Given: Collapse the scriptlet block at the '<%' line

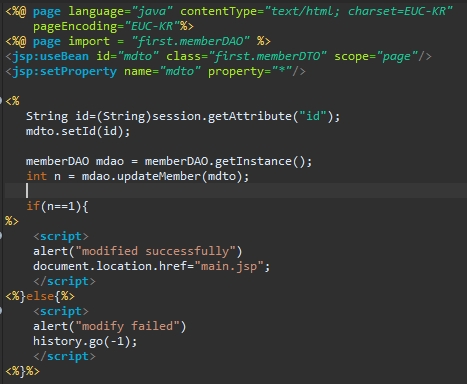Looking at the screenshot, I should pos(1,101).
